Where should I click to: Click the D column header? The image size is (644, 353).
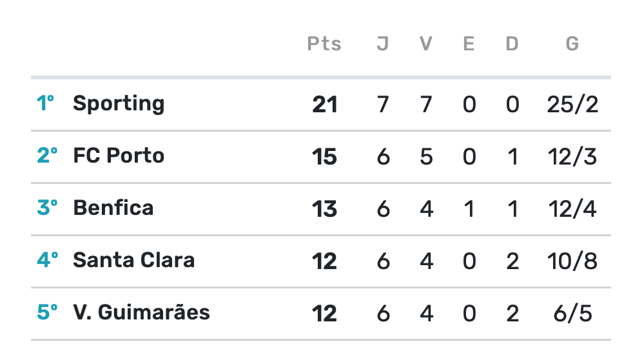click(512, 44)
